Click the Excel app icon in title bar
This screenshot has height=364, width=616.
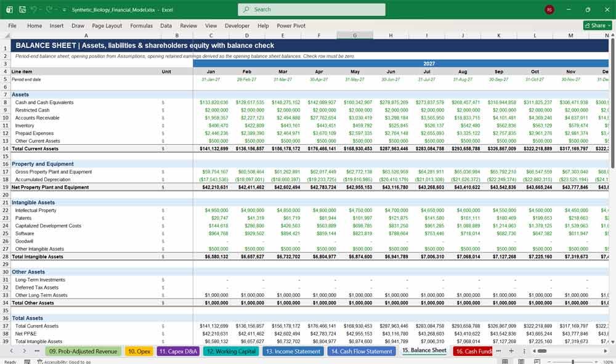pos(9,9)
